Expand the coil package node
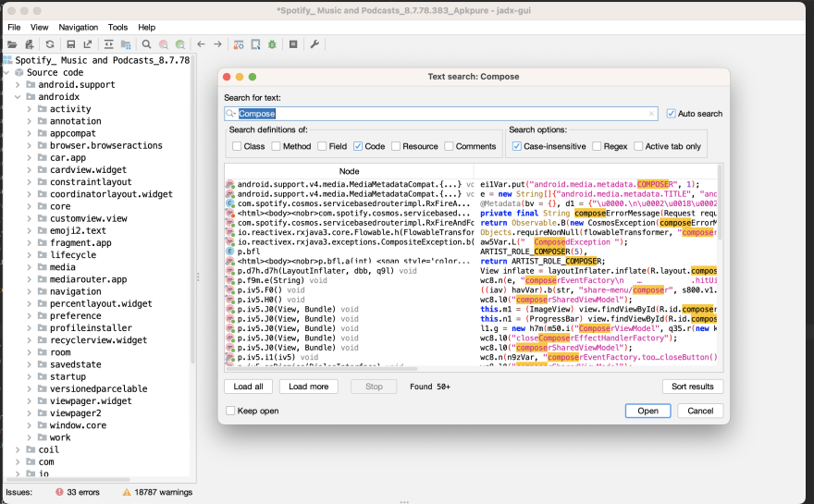The width and height of the screenshot is (814, 504). [x=18, y=449]
